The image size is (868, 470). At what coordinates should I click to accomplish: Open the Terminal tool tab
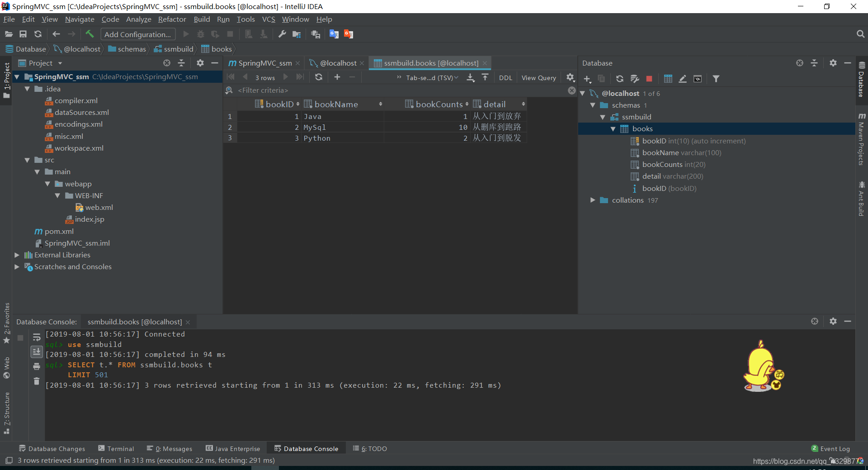[x=116, y=449]
